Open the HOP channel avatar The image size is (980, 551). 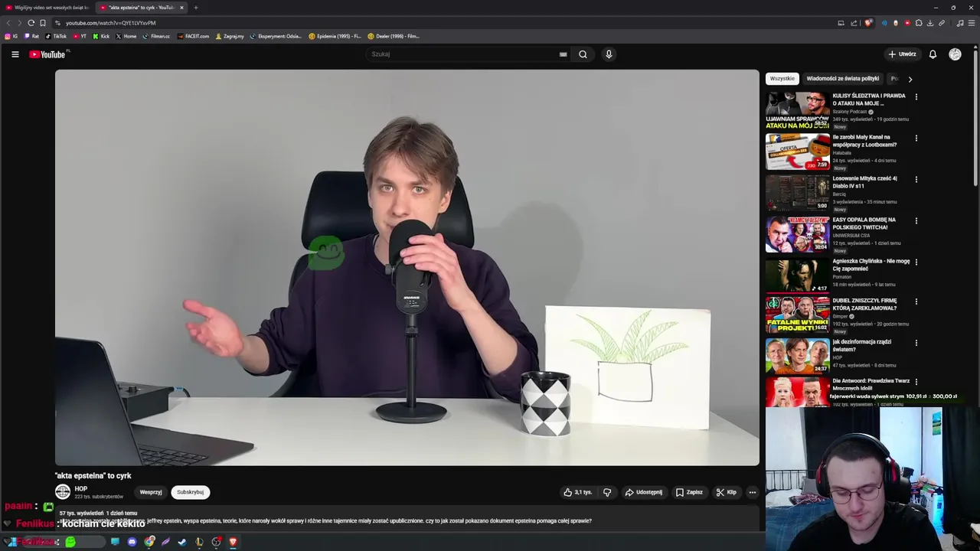pyautogui.click(x=63, y=492)
